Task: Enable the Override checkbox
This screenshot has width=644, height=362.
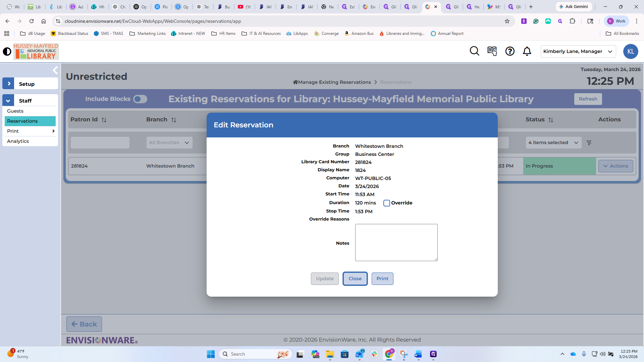Action: [386, 203]
